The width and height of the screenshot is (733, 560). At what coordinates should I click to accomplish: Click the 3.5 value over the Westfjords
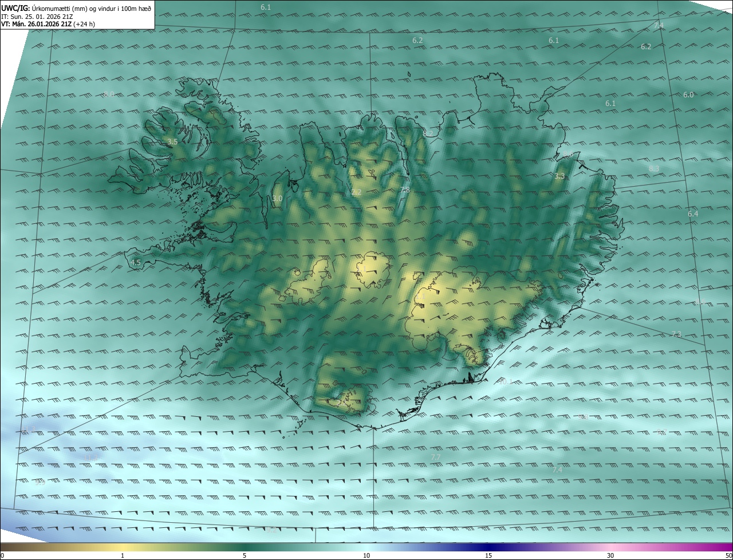[x=172, y=141]
